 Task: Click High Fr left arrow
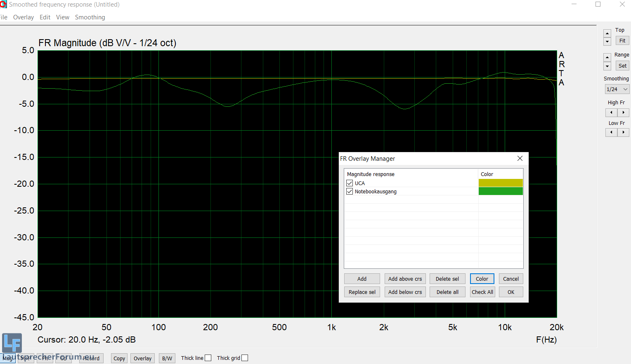pyautogui.click(x=611, y=113)
